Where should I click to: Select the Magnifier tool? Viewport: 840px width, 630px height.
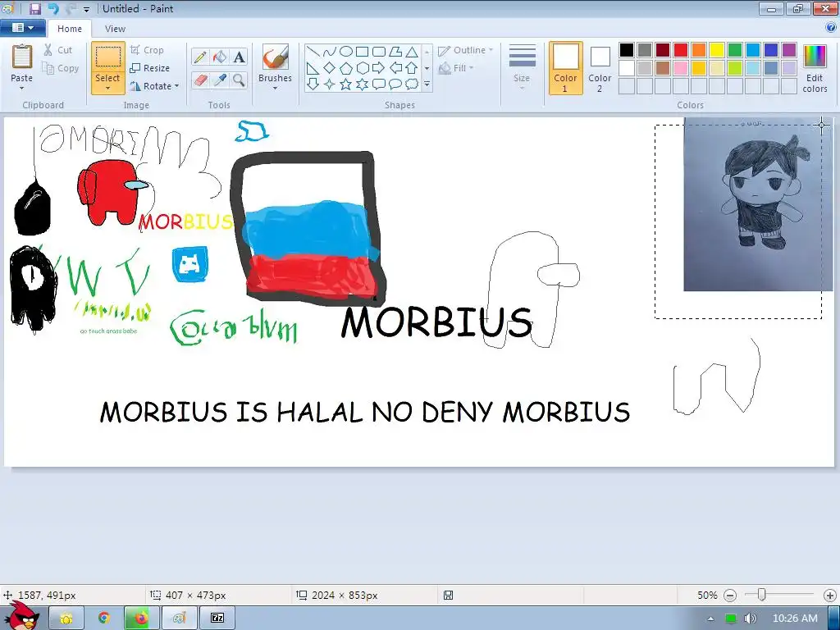[x=239, y=80]
